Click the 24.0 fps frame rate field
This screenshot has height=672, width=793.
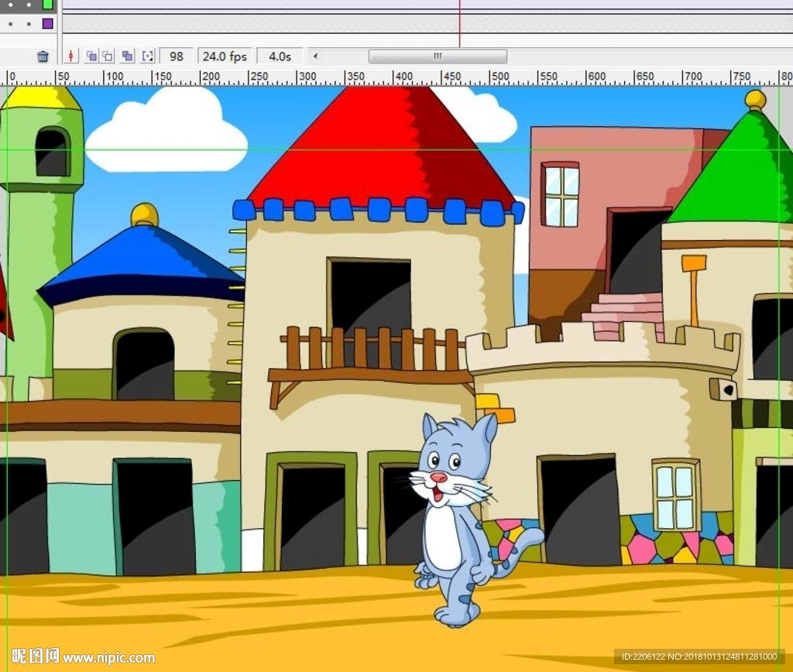click(225, 57)
